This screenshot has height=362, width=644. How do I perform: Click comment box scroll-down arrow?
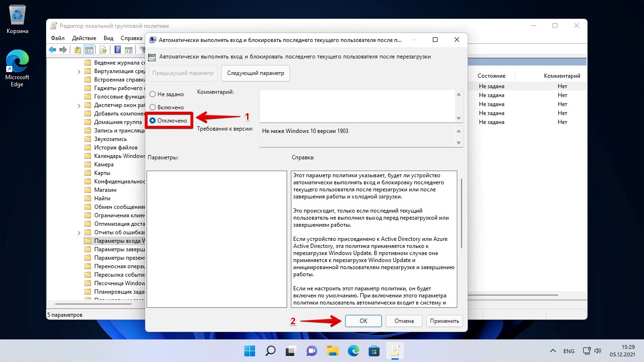pyautogui.click(x=459, y=118)
